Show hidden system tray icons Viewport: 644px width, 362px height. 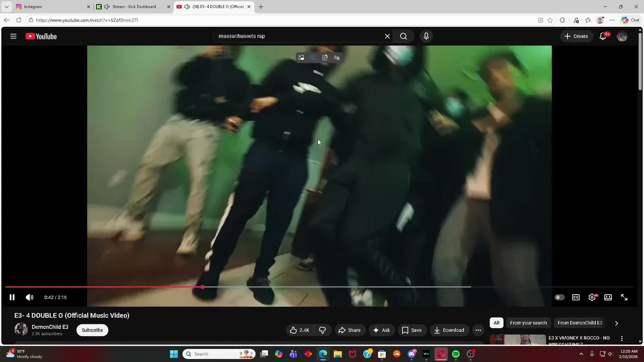pyautogui.click(x=581, y=354)
